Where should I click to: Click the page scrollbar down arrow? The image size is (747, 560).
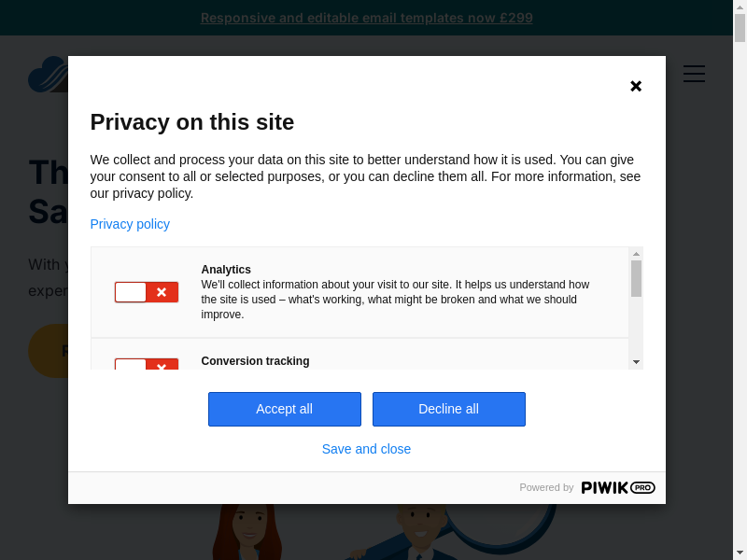(x=740, y=553)
